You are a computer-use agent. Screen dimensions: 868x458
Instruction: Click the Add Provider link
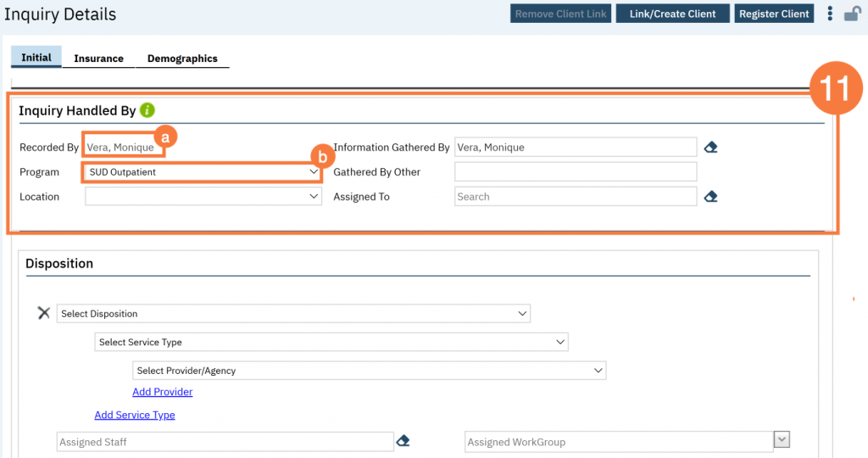[x=163, y=392]
